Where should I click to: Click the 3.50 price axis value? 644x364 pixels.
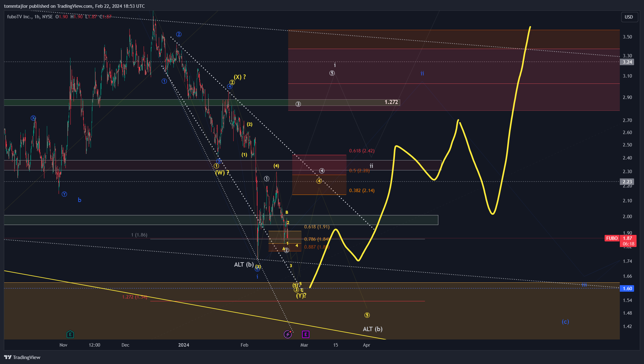[x=627, y=37]
